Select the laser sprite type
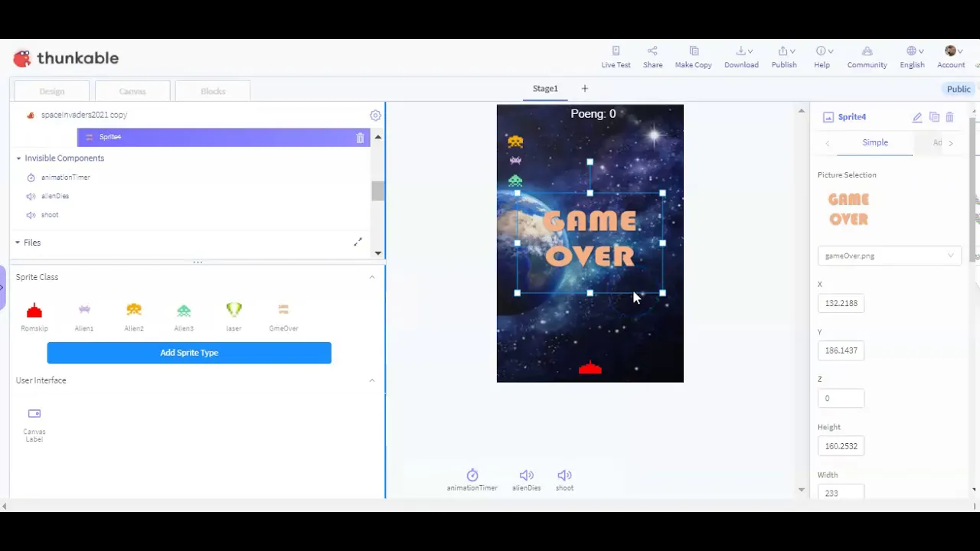 (x=234, y=316)
